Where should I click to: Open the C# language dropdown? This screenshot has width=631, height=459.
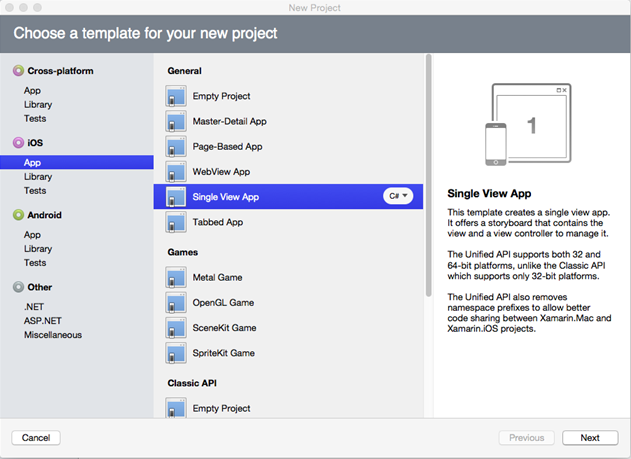click(x=398, y=197)
